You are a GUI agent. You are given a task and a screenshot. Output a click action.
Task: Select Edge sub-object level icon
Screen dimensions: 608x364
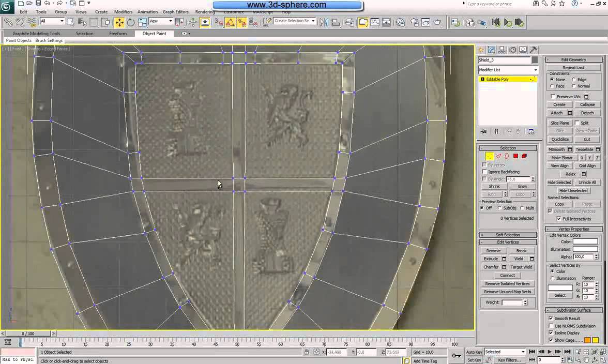(498, 156)
